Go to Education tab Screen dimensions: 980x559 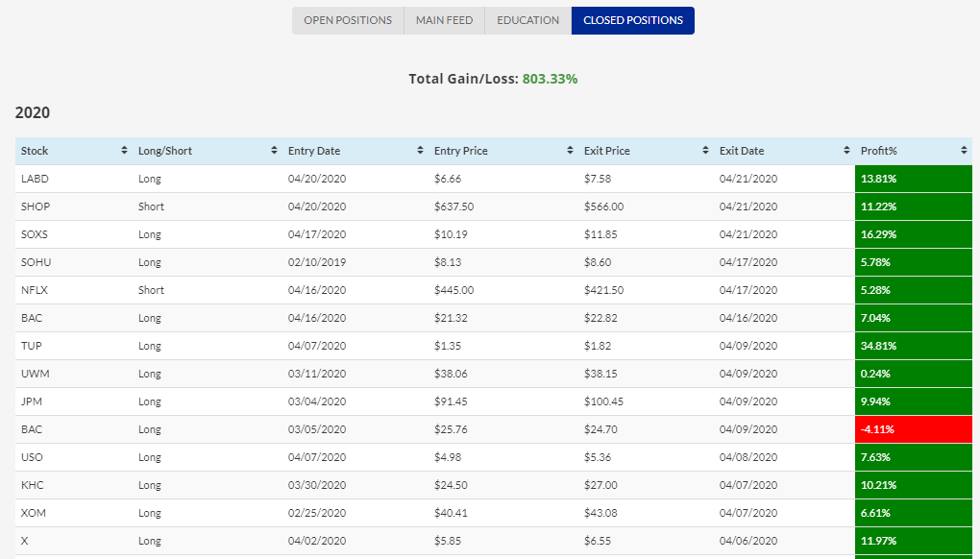[528, 20]
